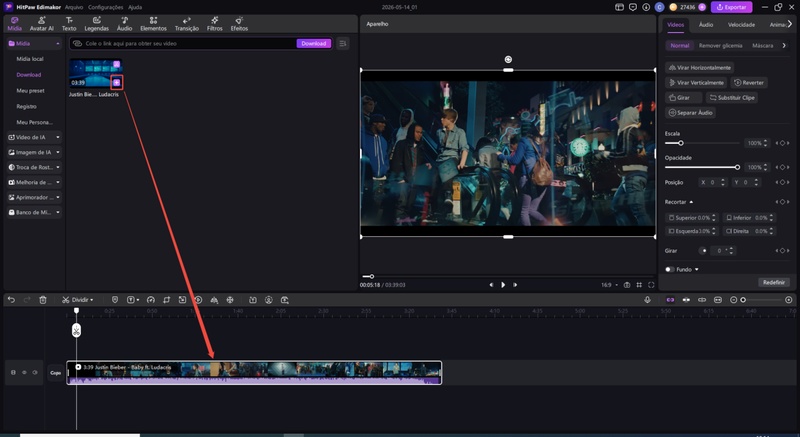800x437 pixels.
Task: Click the Separar Áudio button
Action: pyautogui.click(x=690, y=113)
